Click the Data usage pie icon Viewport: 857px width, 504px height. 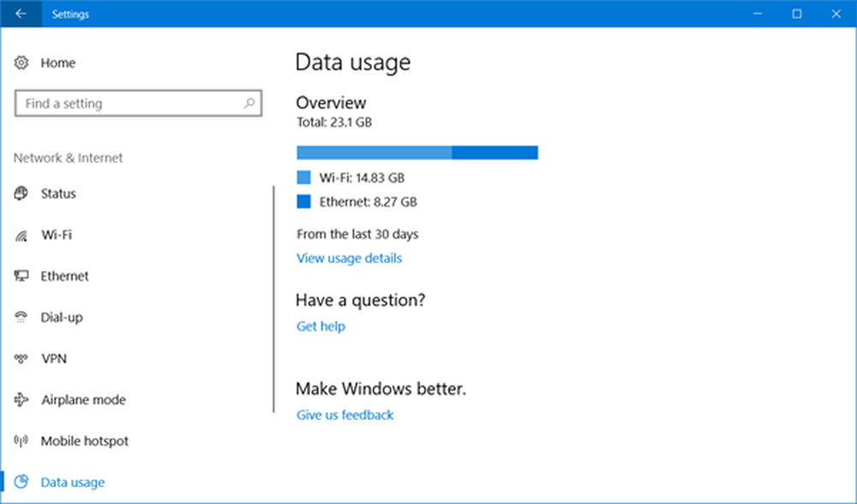22,483
